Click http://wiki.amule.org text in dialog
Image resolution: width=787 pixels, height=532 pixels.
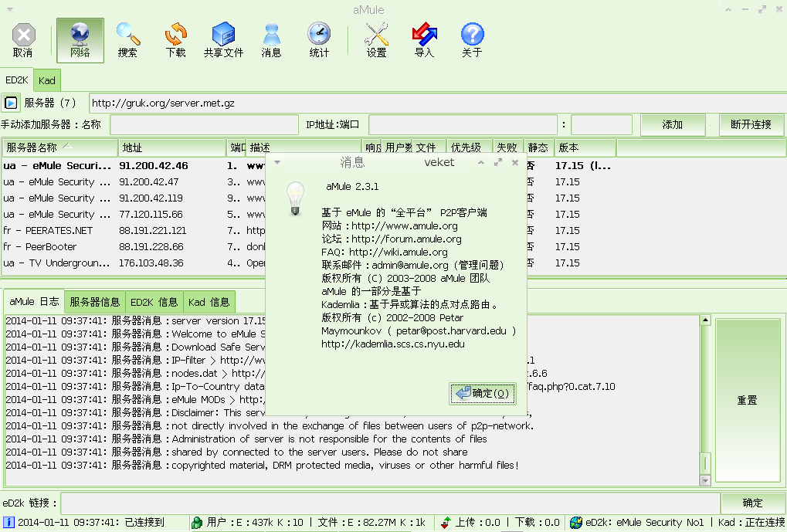[398, 252]
